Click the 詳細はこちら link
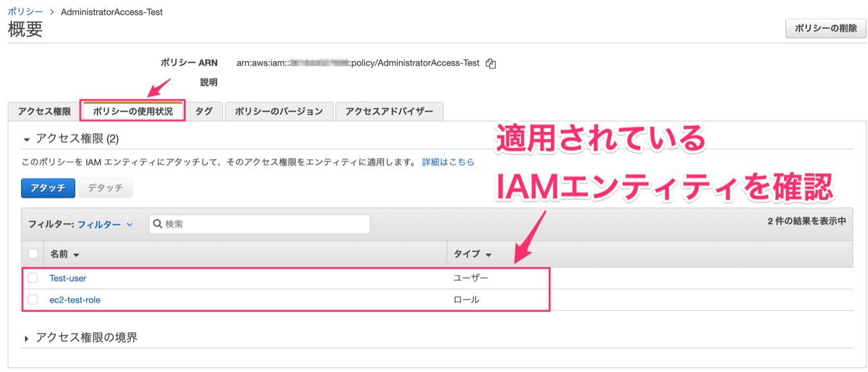The height and width of the screenshot is (372, 868). click(448, 162)
